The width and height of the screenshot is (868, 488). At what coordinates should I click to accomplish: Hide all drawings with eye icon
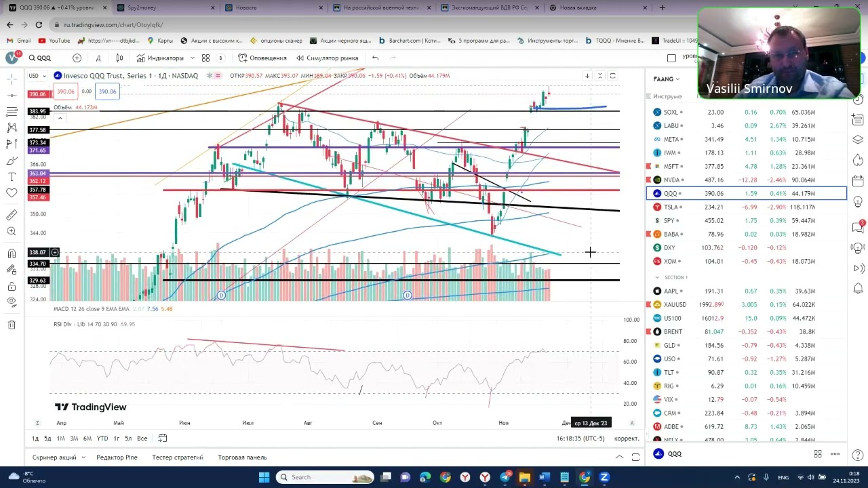12,302
